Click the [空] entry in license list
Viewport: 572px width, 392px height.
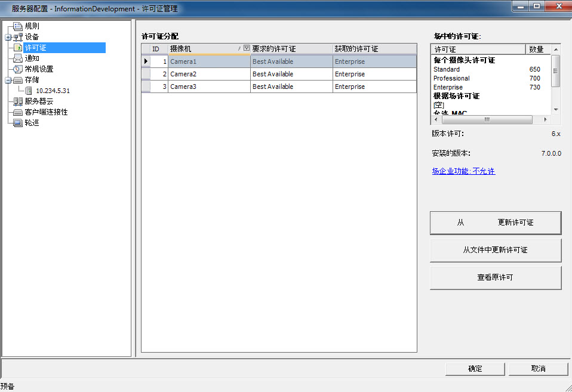click(439, 105)
